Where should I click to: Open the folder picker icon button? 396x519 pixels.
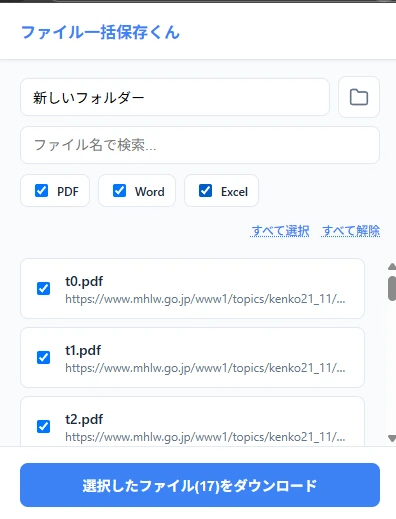tap(359, 97)
